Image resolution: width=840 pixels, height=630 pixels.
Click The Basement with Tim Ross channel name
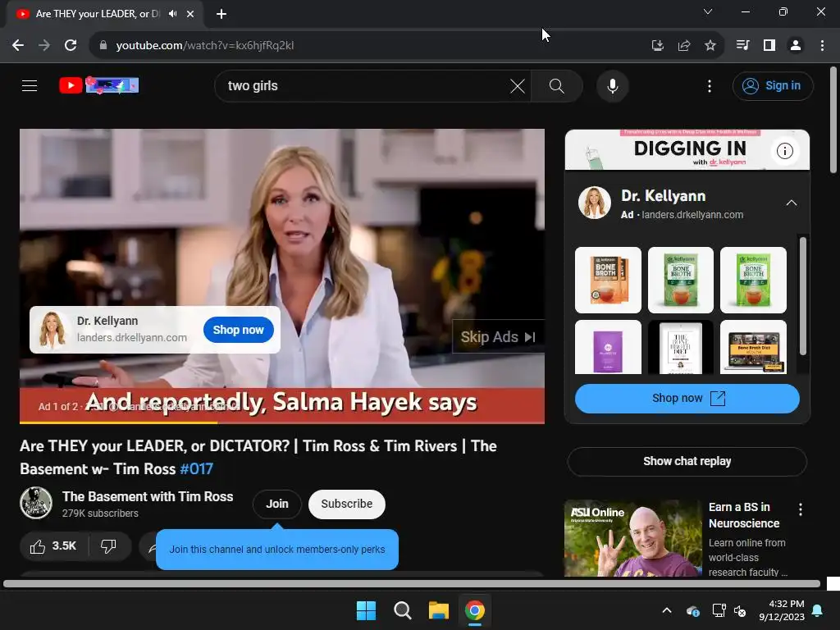[148, 496]
